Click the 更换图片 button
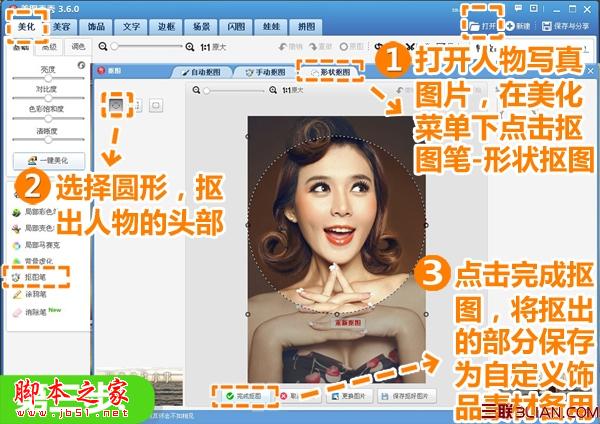Screen dimensions: 600x424 click(x=349, y=396)
